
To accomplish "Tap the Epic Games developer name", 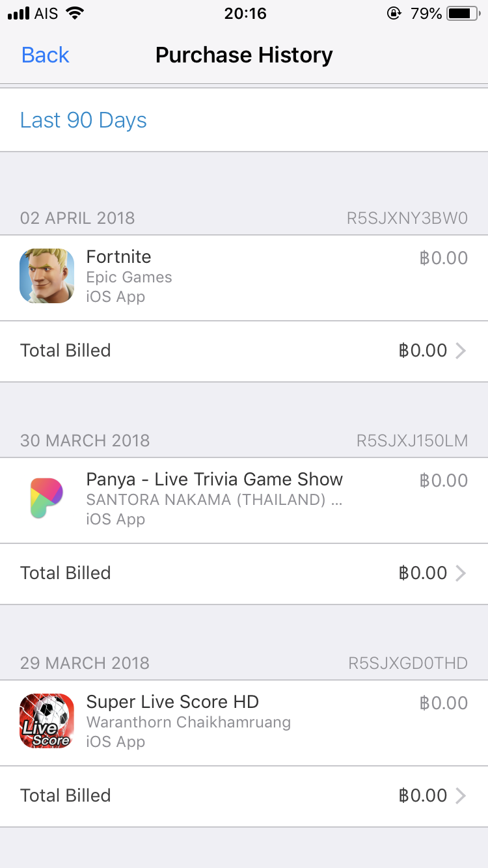I will point(129,277).
